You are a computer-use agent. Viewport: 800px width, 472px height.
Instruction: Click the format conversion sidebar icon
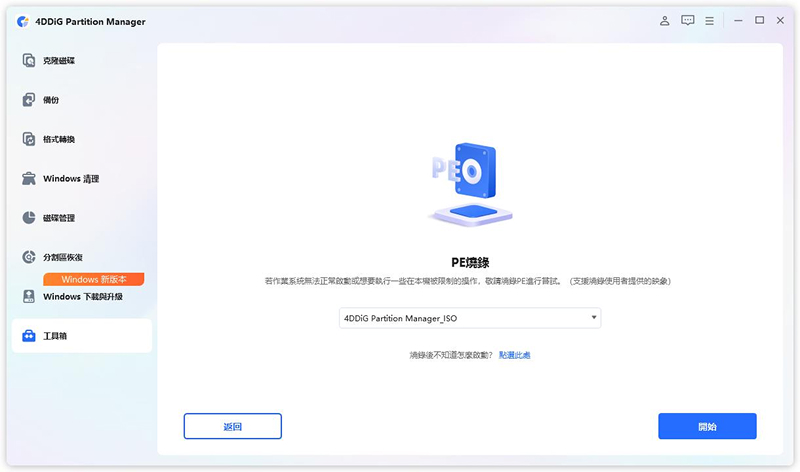click(x=29, y=139)
